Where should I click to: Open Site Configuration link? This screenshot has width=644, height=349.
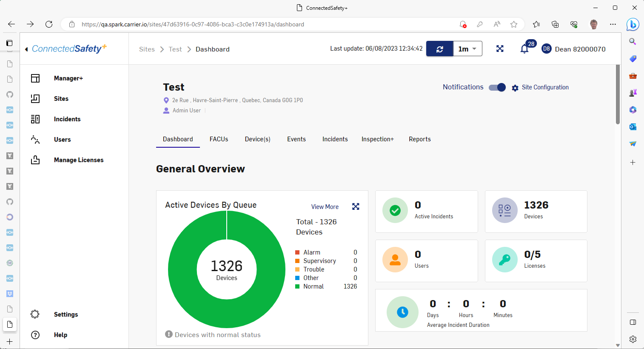point(545,87)
